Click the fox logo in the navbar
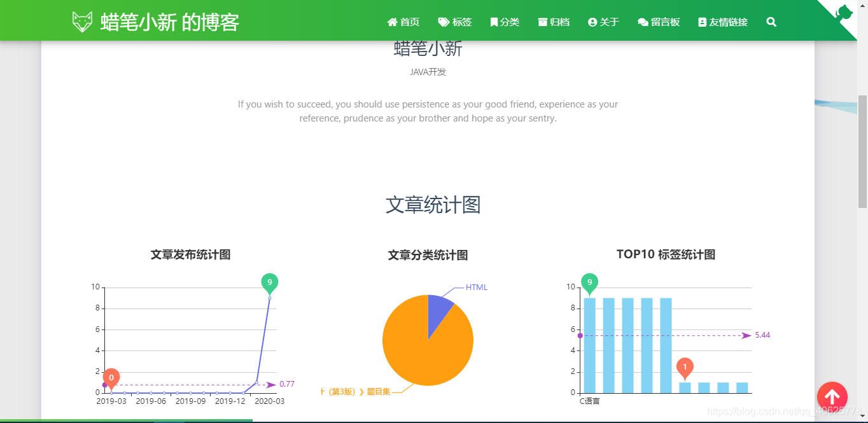868x423 pixels. [82, 20]
